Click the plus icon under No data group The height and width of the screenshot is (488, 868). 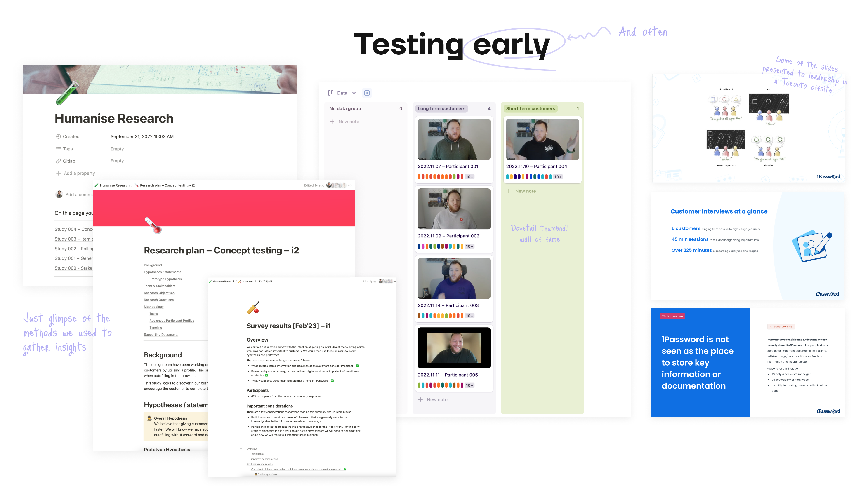pyautogui.click(x=332, y=122)
